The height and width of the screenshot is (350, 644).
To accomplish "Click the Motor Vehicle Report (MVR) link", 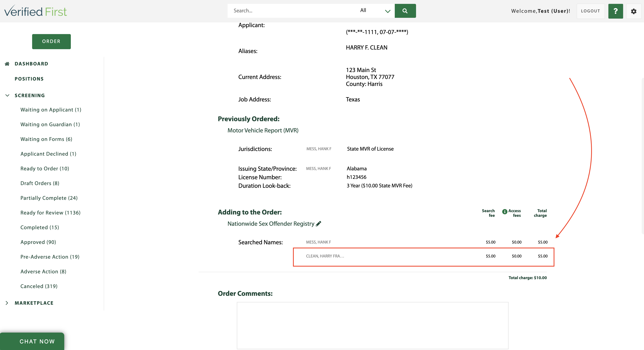I will 263,130.
